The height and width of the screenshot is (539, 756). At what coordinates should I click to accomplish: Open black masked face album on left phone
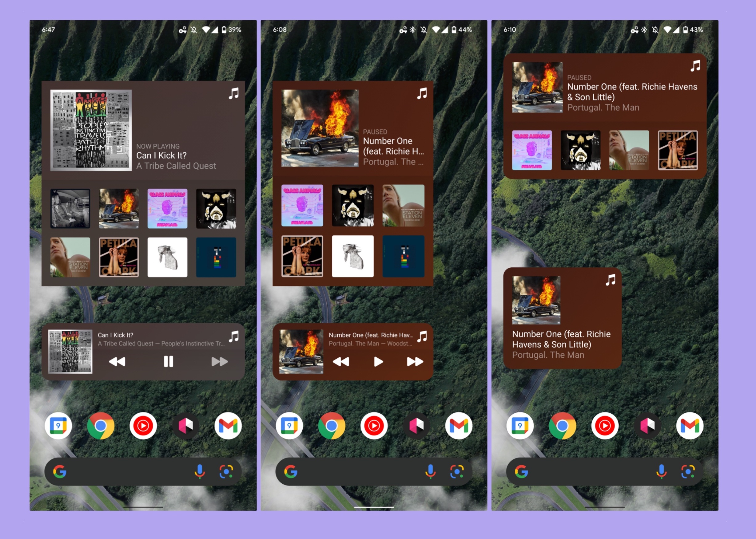tap(216, 208)
